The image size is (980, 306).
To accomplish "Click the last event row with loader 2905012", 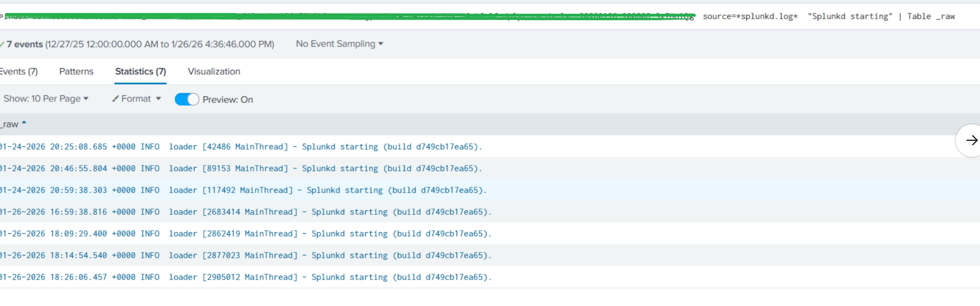I will tap(490, 277).
